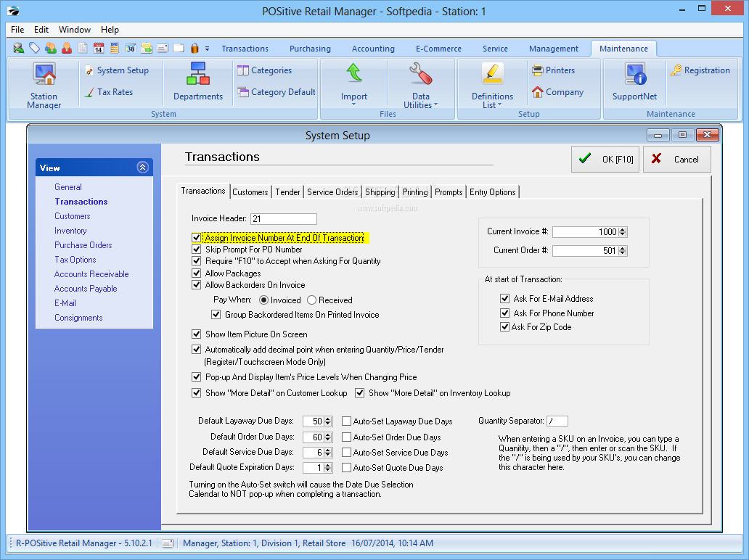The image size is (749, 560).
Task: Click the blank window icon in toolbar
Action: pos(179,48)
